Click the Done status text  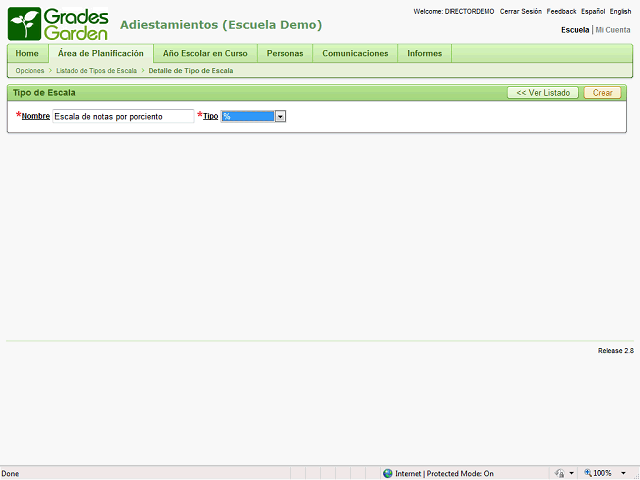point(10,473)
